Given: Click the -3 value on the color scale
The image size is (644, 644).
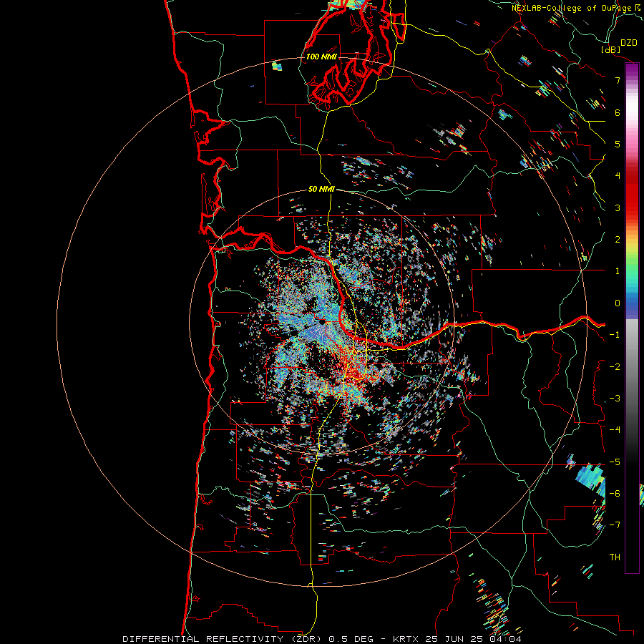Looking at the screenshot, I should coord(615,399).
